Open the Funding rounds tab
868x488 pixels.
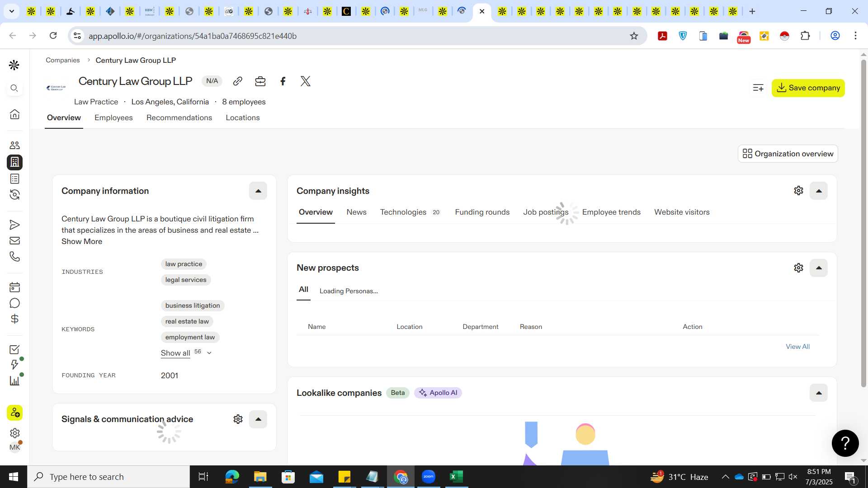pos(482,212)
